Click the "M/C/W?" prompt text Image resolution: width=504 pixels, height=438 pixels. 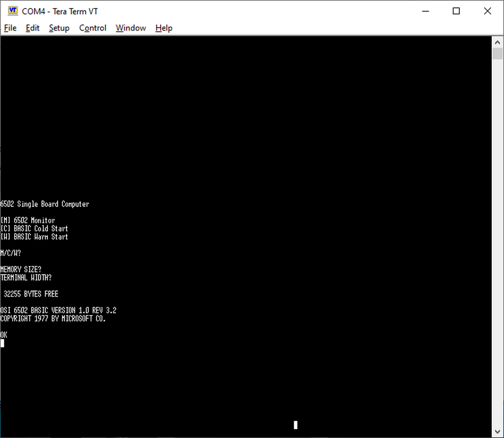pyautogui.click(x=11, y=253)
